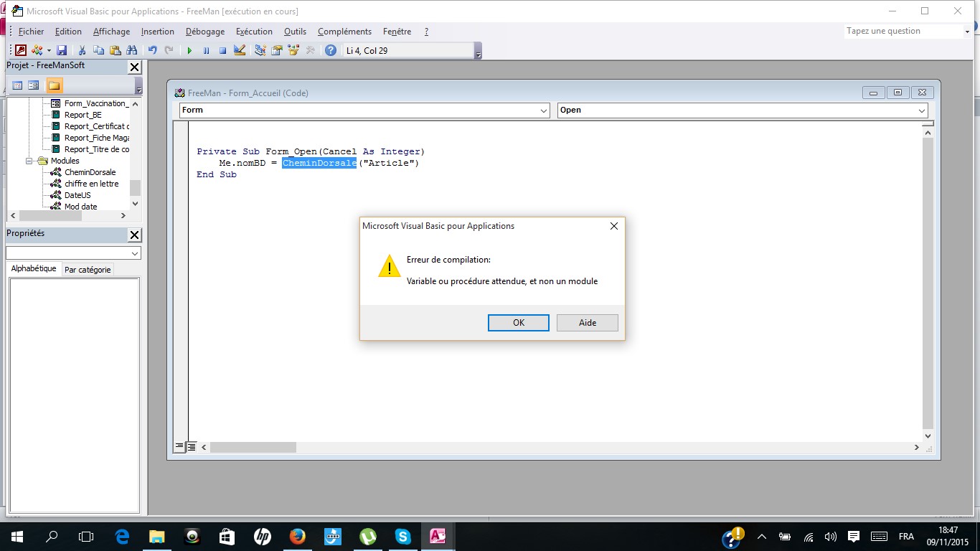
Task: Select Report_Certificat in the project tree
Action: 96,126
